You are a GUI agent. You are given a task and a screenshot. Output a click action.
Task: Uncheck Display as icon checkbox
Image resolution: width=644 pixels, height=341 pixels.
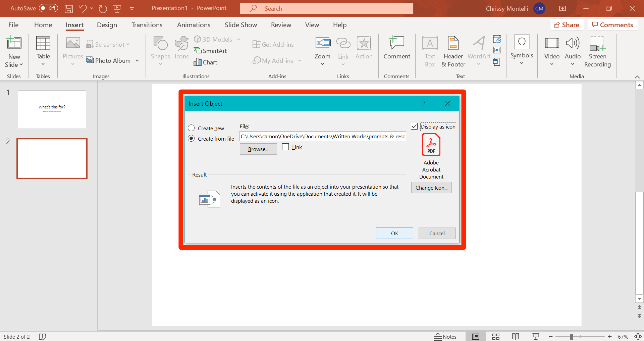pos(414,126)
